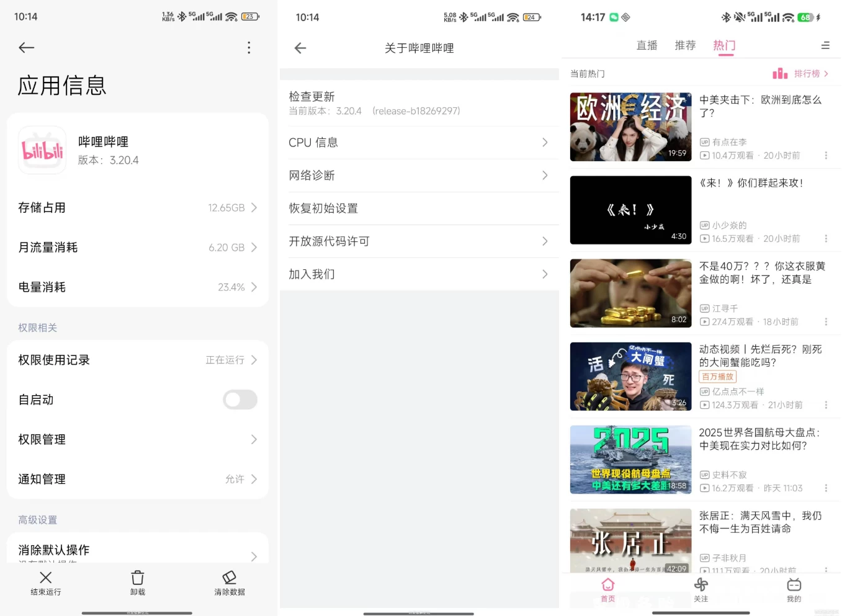Open 权限使用记录 chevron
Screen dimensions: 842x616
click(x=254, y=360)
